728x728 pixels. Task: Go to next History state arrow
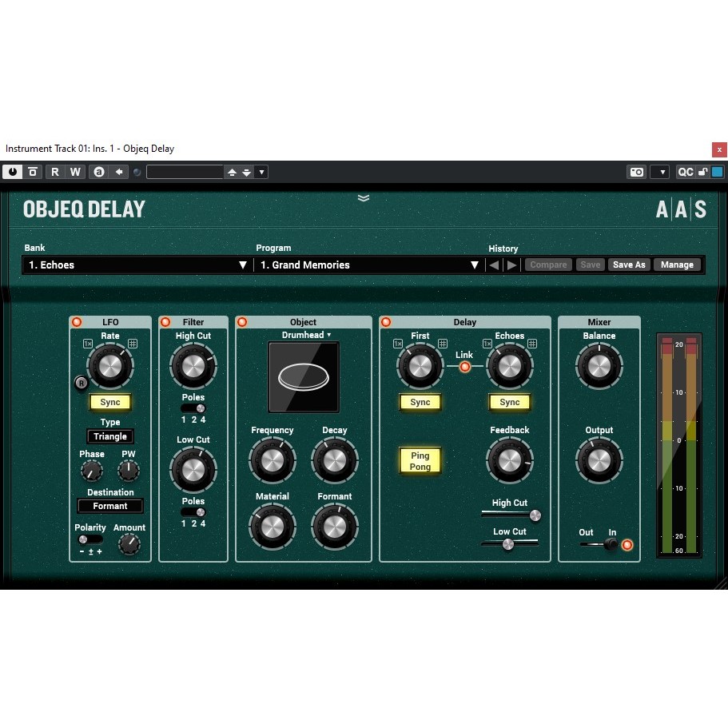click(x=512, y=265)
